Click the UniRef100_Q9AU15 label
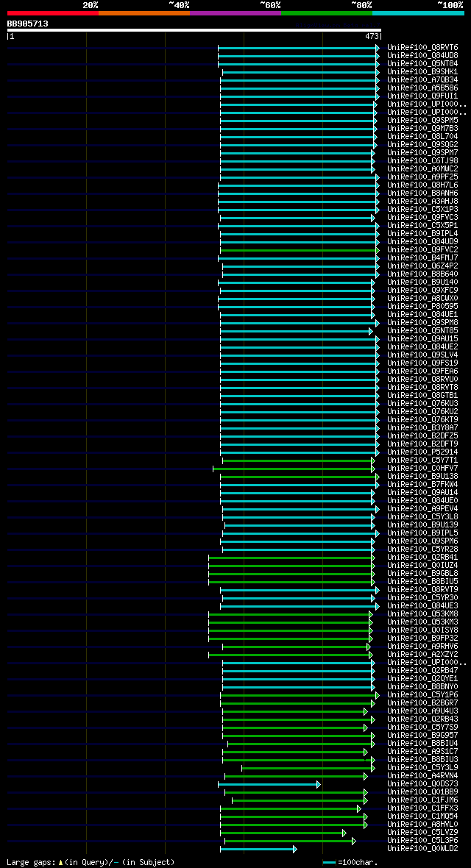 click(x=422, y=339)
